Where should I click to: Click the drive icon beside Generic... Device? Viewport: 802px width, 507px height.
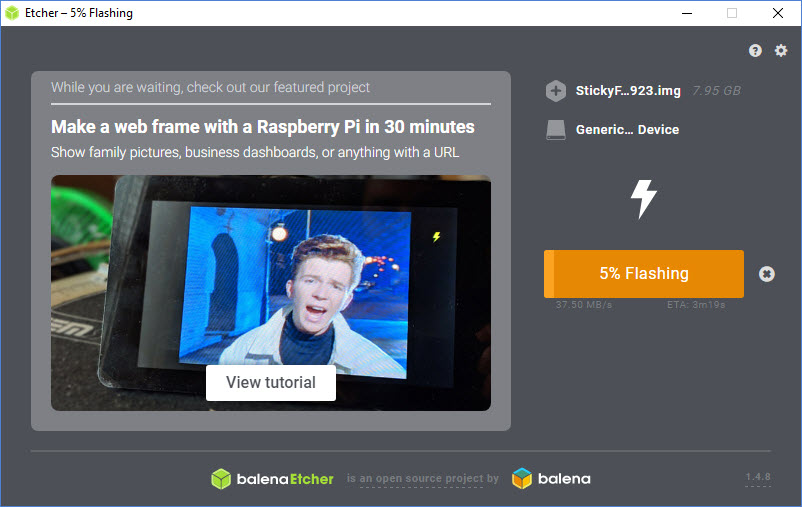[x=555, y=129]
